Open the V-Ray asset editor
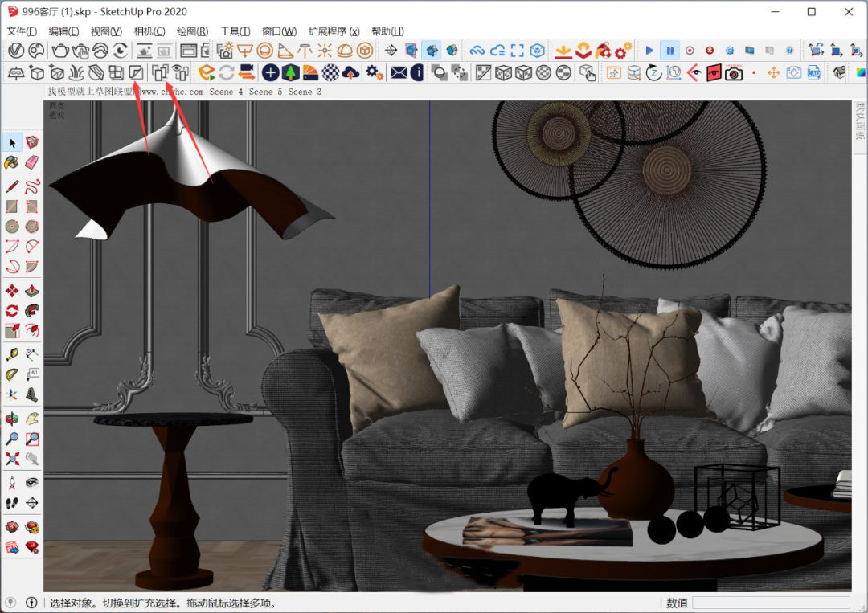The width and height of the screenshot is (868, 613). pyautogui.click(x=15, y=51)
